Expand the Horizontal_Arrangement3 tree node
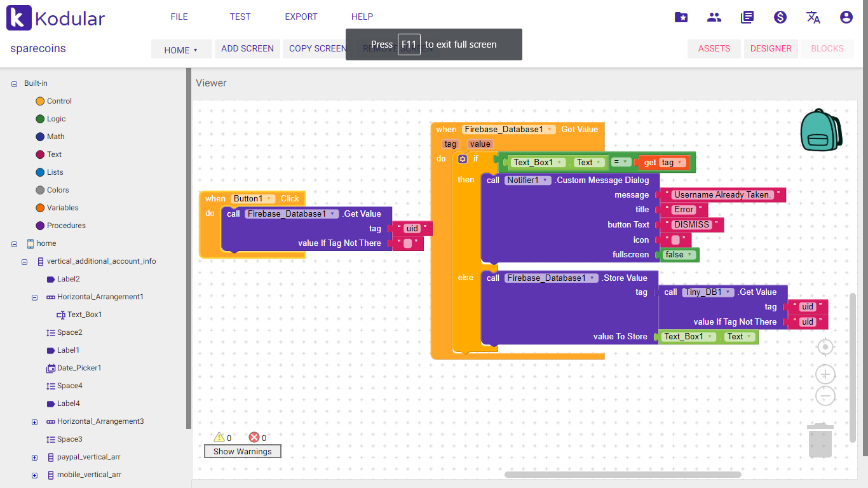 (x=35, y=422)
